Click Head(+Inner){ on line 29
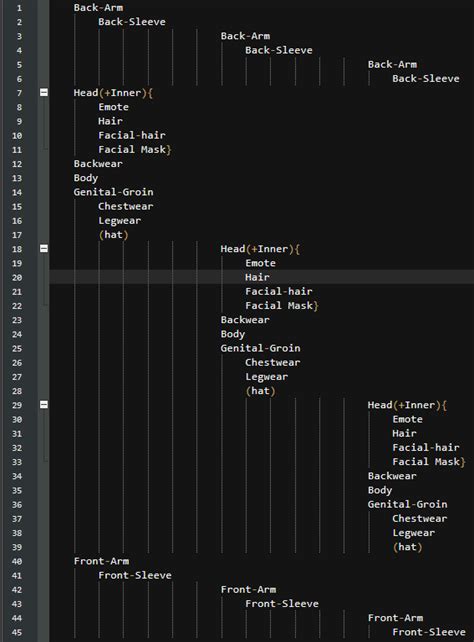 407,405
